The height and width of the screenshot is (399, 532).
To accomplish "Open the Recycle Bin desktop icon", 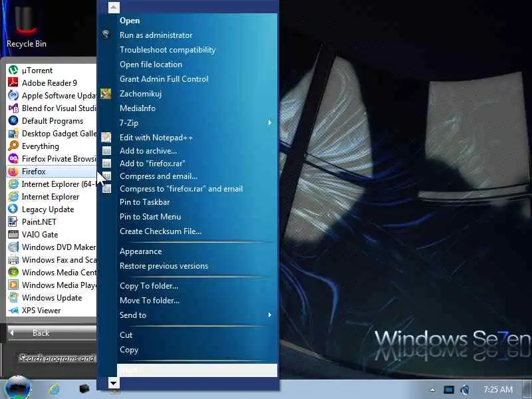I will coord(26,25).
